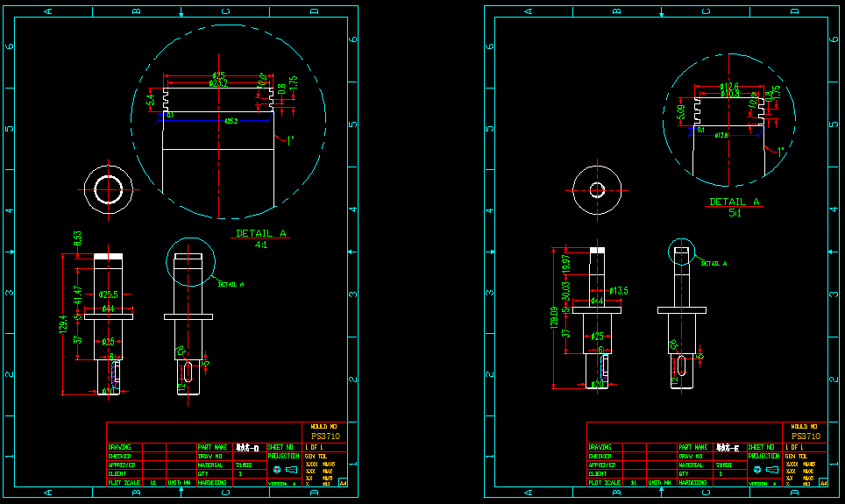The width and height of the screenshot is (845, 504).
Task: Click PART NAME label in right title block
Action: tap(693, 447)
